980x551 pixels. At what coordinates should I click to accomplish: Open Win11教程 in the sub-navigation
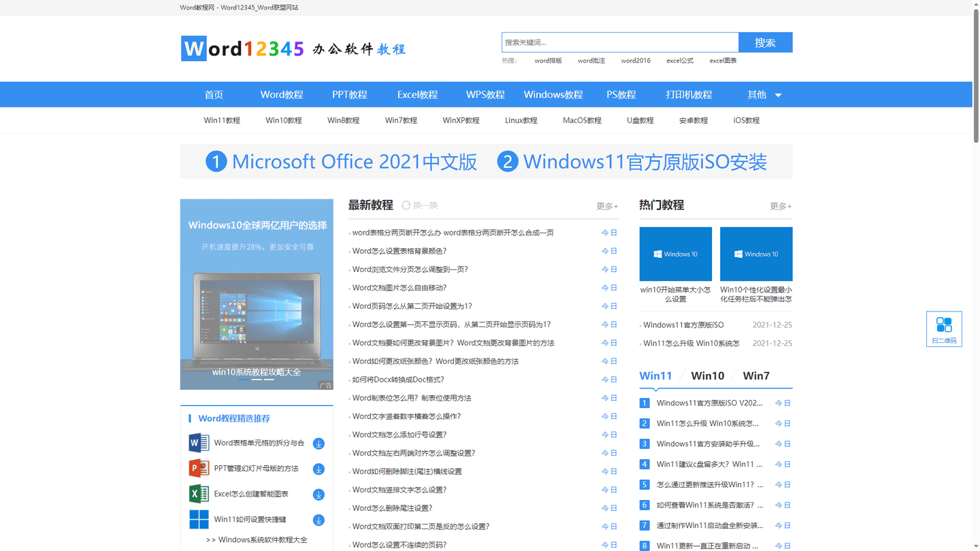(x=222, y=120)
